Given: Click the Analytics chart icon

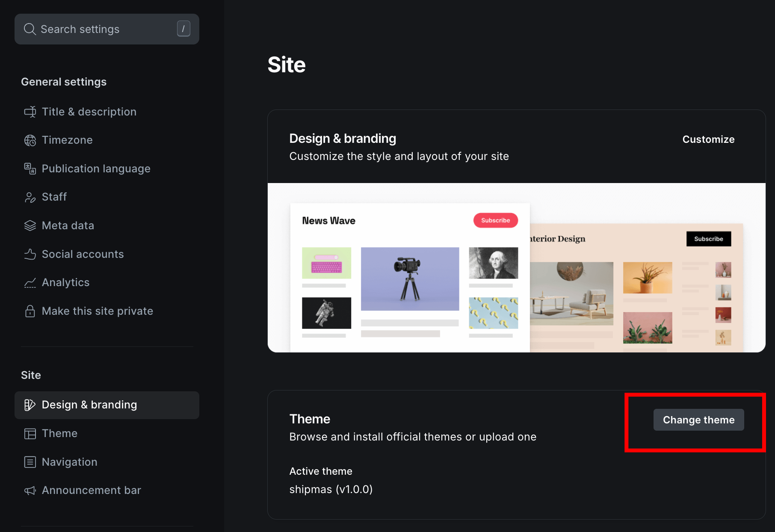Looking at the screenshot, I should 30,283.
